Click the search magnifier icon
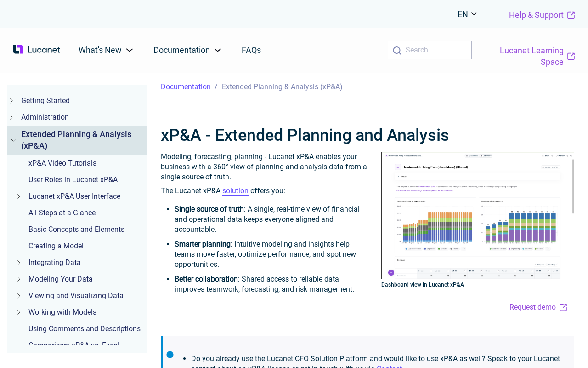588x368 pixels. (x=397, y=51)
